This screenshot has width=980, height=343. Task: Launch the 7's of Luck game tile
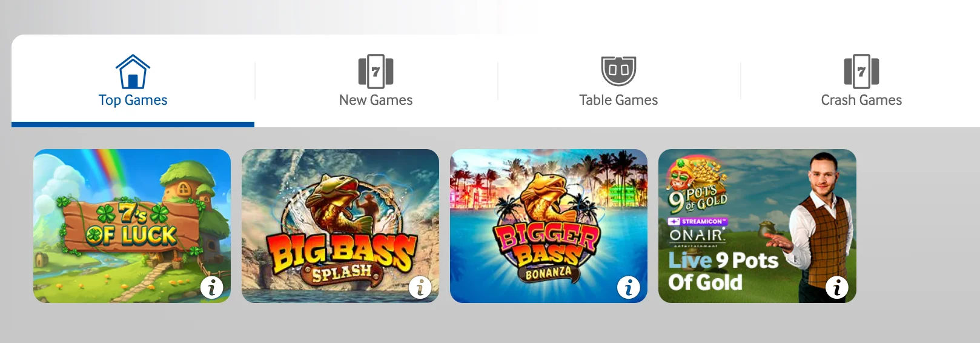(x=132, y=226)
